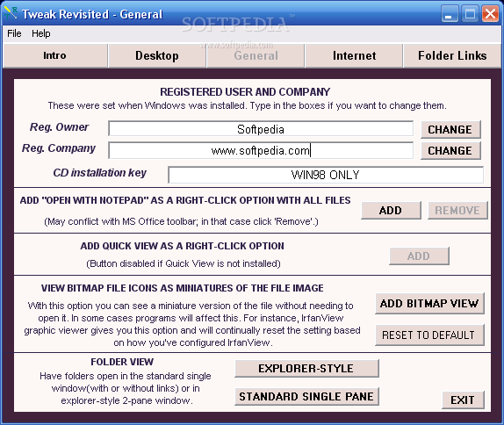The height and width of the screenshot is (425, 504).
Task: Switch to the Intro tab
Action: (x=55, y=55)
